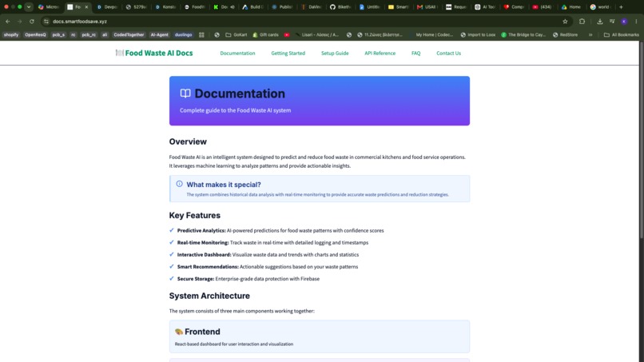Switch to the YouTube (434) tab
This screenshot has width=644, height=362.
543,7
